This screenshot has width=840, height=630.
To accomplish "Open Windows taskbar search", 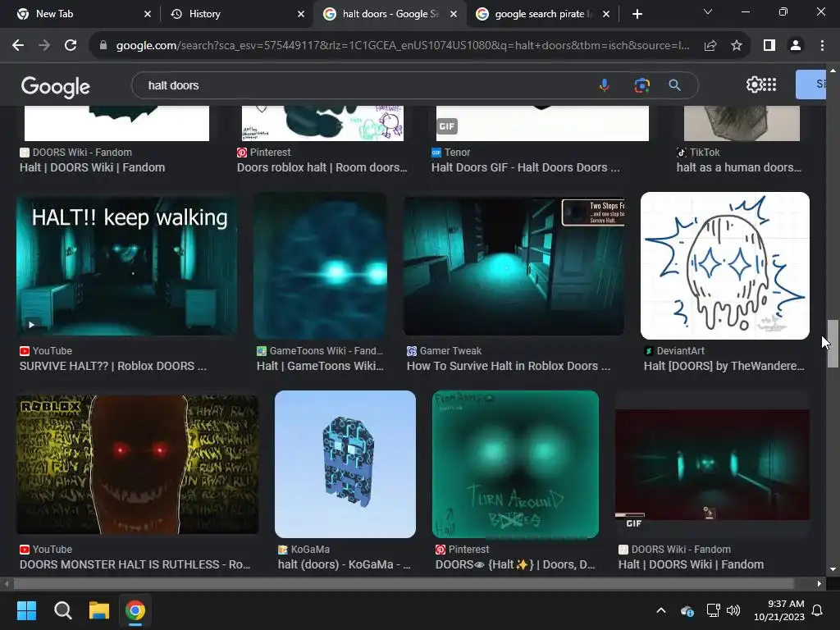I will click(x=62, y=610).
